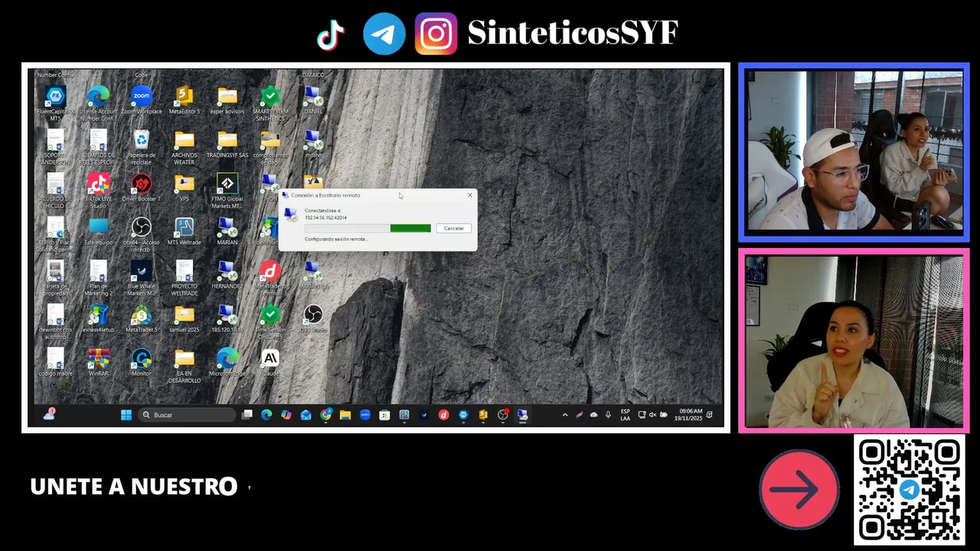The image size is (980, 551).
Task: Open the weather widget with notification badge
Action: click(x=49, y=414)
